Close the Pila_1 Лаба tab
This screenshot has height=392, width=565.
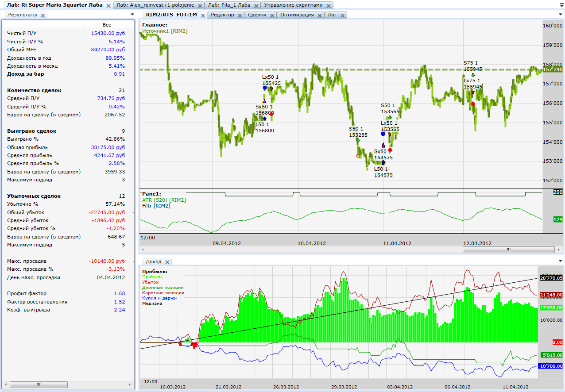[x=256, y=5]
